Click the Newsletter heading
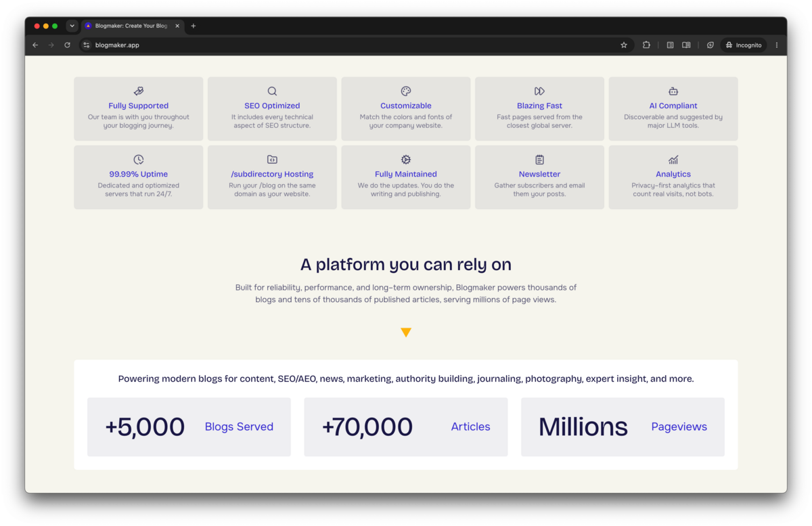The width and height of the screenshot is (812, 526). tap(539, 174)
